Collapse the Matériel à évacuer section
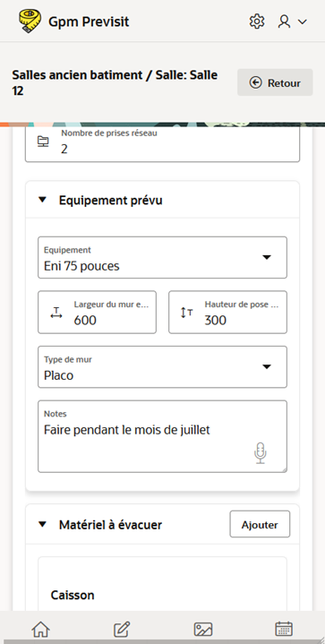 point(43,525)
